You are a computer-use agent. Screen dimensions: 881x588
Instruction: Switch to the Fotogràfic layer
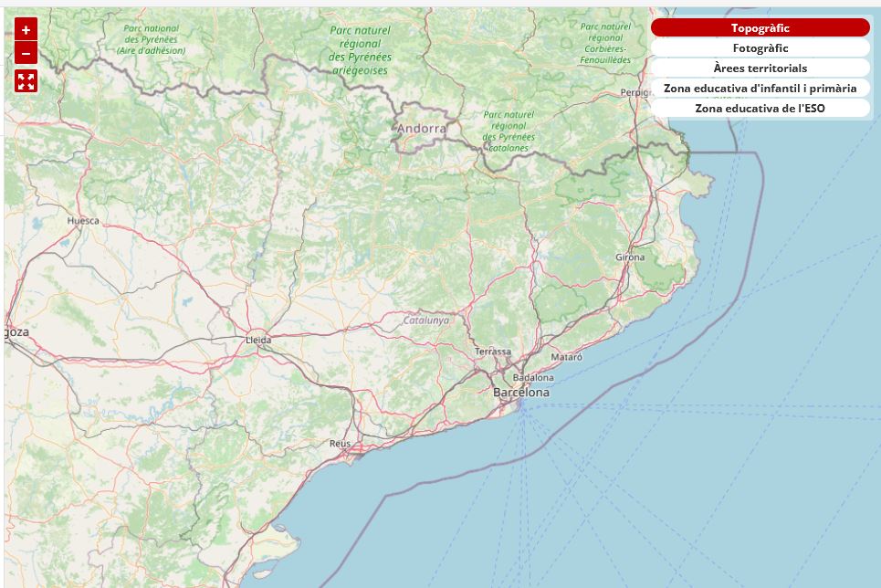click(760, 48)
